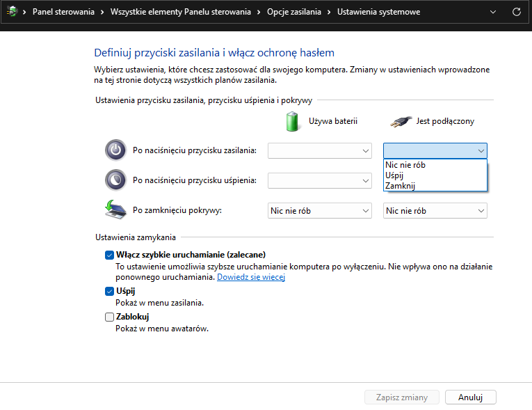Click the laptop lid closing icon
Viewport: 532px width, 410px height.
115,210
